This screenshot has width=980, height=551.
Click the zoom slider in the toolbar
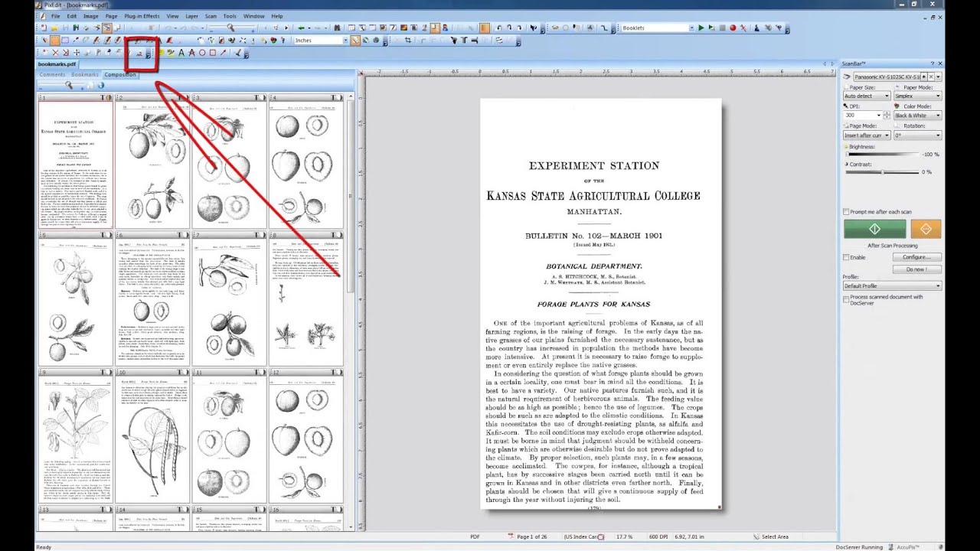click(232, 28)
